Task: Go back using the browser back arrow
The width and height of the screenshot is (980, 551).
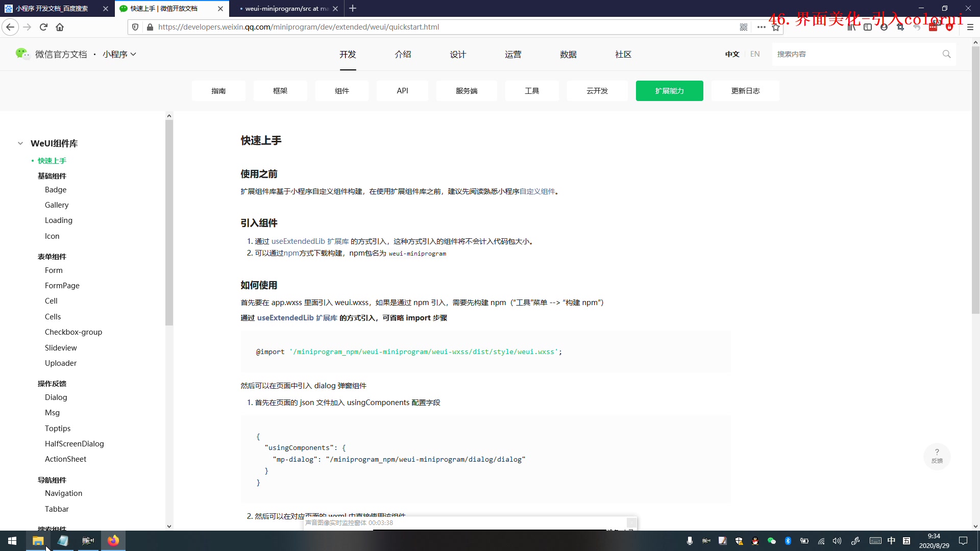Action: tap(10, 27)
